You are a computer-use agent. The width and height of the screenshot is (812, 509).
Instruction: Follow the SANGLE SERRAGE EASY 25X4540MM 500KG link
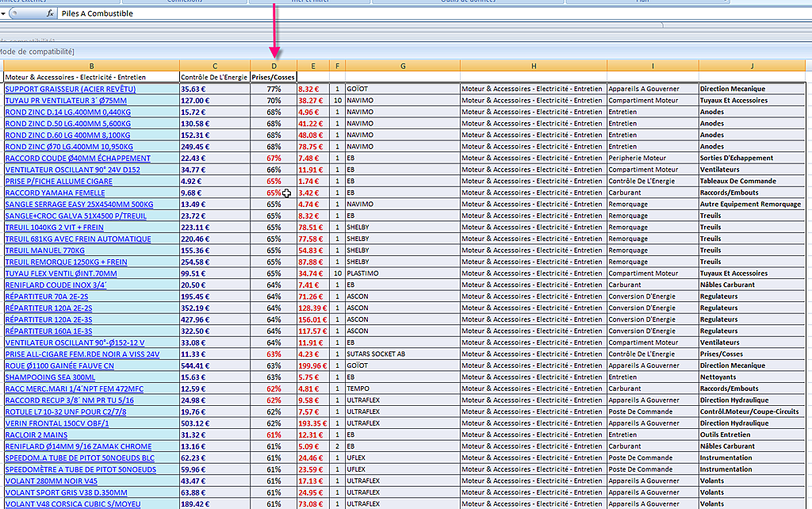[79, 204]
